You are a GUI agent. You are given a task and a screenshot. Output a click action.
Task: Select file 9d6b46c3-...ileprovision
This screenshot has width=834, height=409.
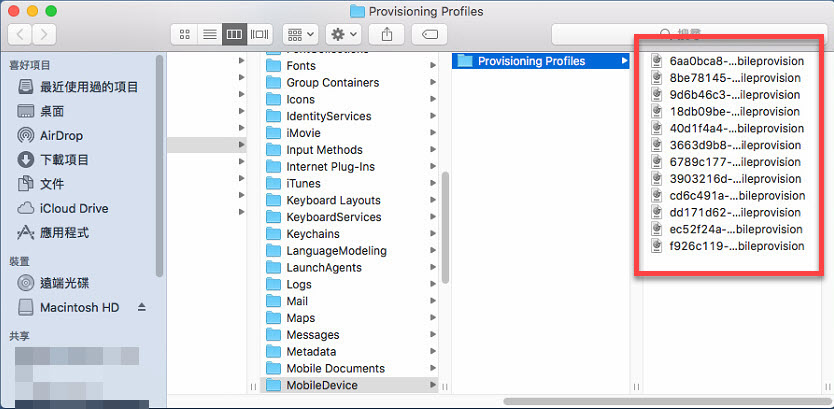tap(728, 95)
